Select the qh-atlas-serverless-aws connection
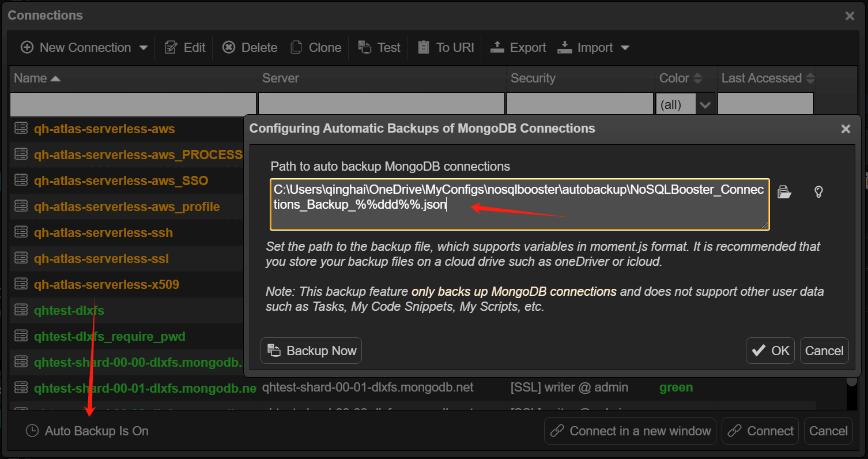 point(104,129)
